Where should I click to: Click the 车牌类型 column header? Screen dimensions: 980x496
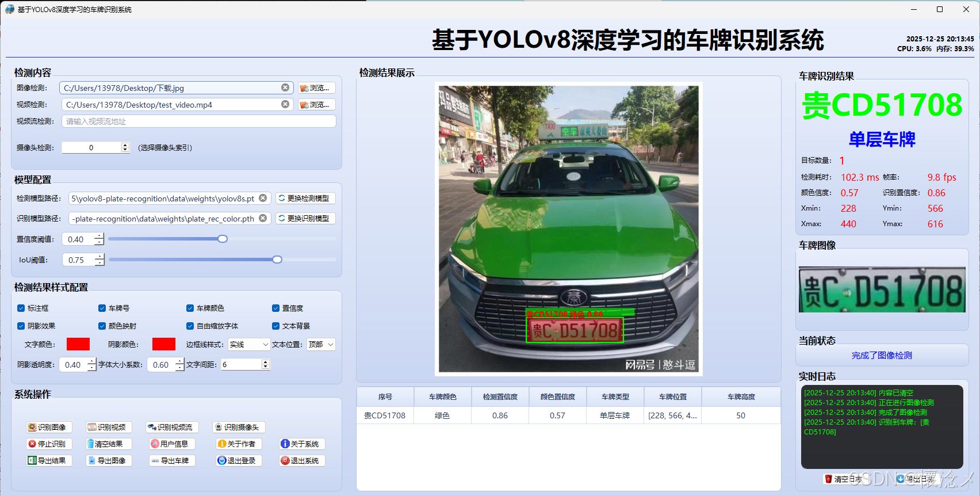click(x=615, y=397)
